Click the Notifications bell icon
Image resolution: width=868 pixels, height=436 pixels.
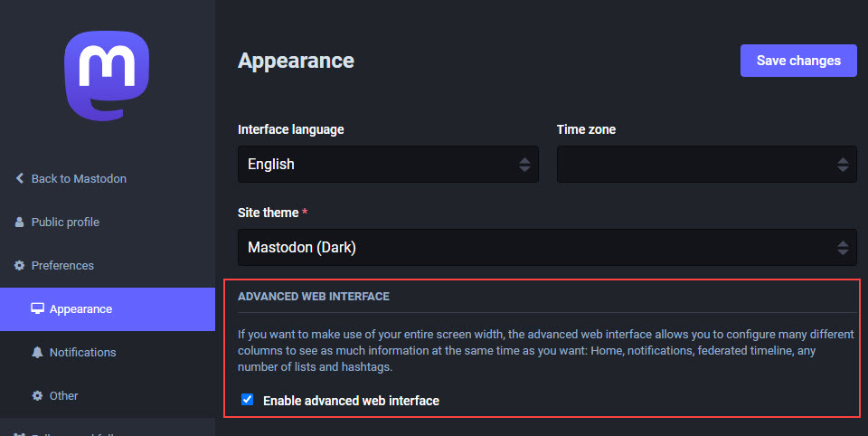click(37, 353)
